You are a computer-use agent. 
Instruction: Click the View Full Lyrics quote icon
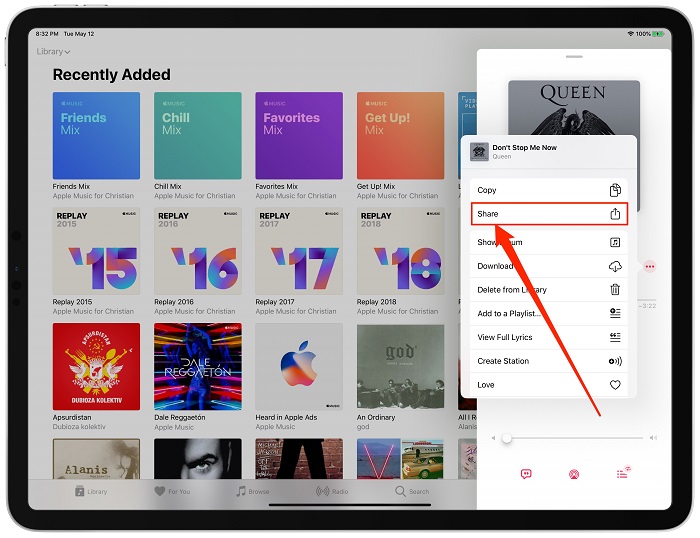click(615, 337)
